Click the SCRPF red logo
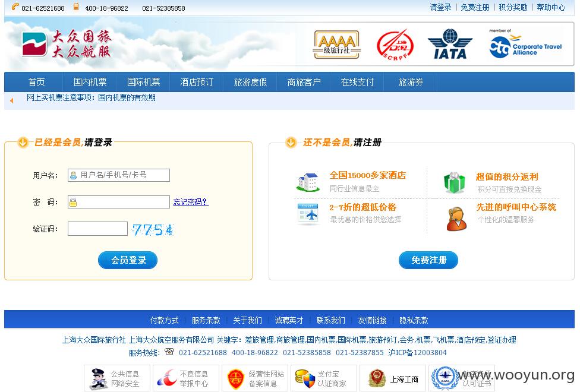The height and width of the screenshot is (392, 580). (x=395, y=45)
